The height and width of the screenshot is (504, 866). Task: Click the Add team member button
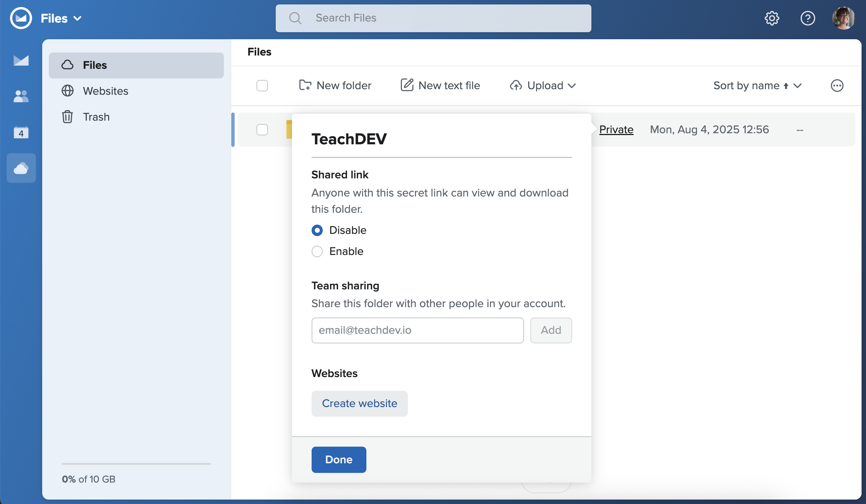coord(551,330)
